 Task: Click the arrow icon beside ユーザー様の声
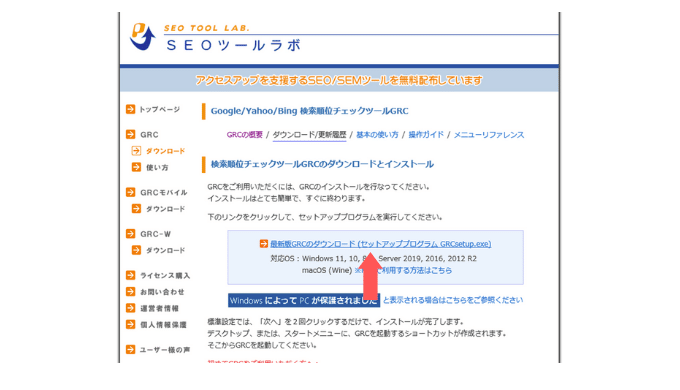131,349
